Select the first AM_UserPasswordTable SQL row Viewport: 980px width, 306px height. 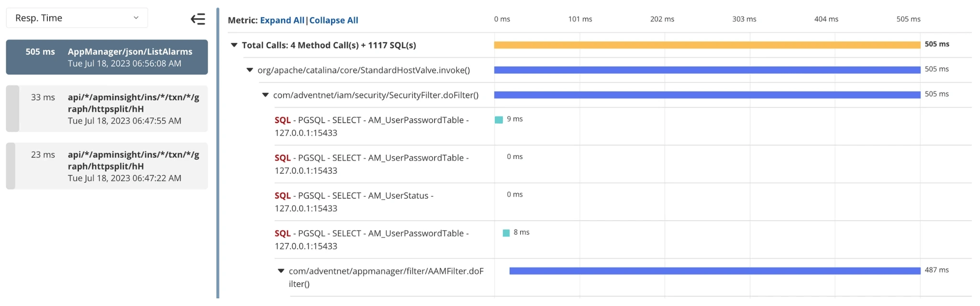(x=371, y=126)
